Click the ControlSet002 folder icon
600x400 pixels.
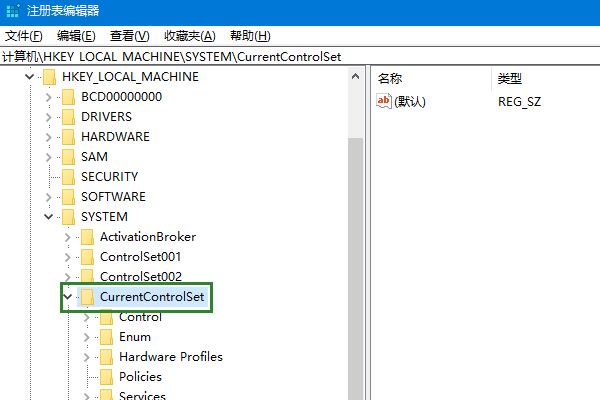pyautogui.click(x=88, y=276)
